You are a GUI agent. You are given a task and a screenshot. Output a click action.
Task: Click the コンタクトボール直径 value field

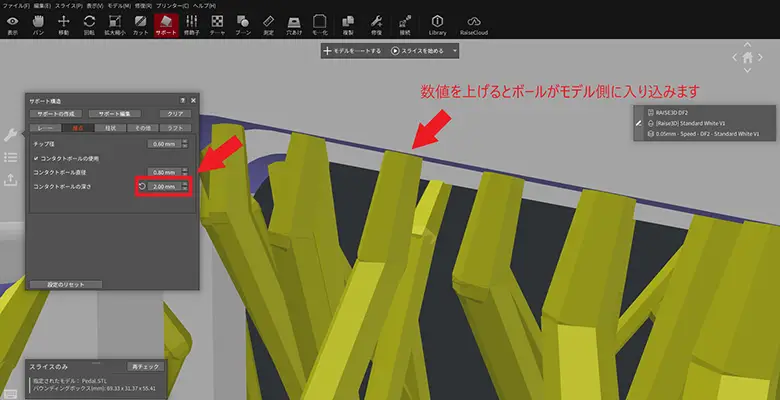[163, 172]
